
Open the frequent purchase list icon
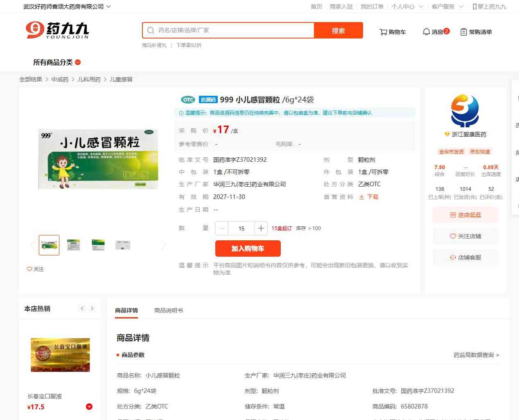click(x=463, y=32)
